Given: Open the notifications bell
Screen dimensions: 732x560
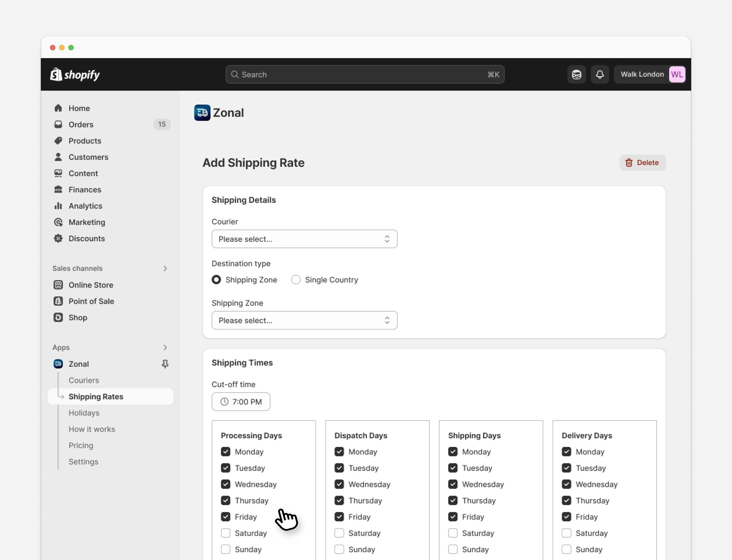Looking at the screenshot, I should click(x=599, y=74).
